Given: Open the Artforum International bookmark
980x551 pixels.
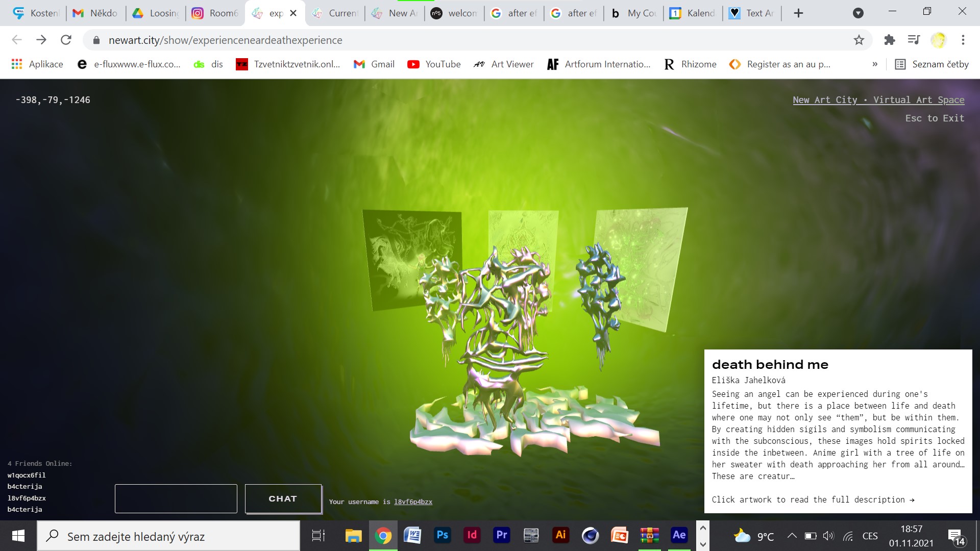Looking at the screenshot, I should 599,64.
